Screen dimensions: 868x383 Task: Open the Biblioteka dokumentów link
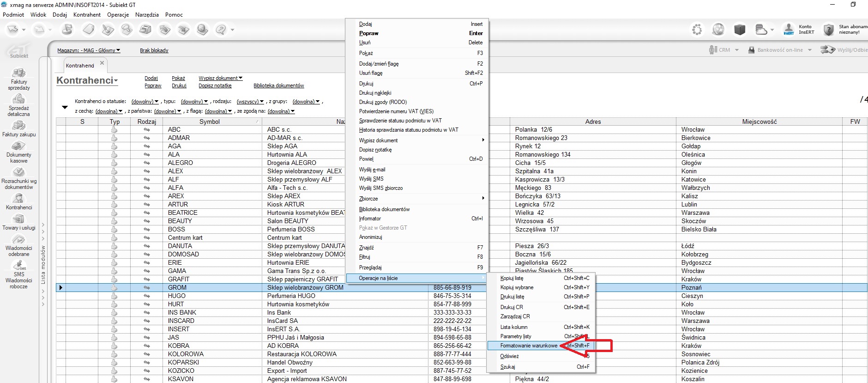279,85
